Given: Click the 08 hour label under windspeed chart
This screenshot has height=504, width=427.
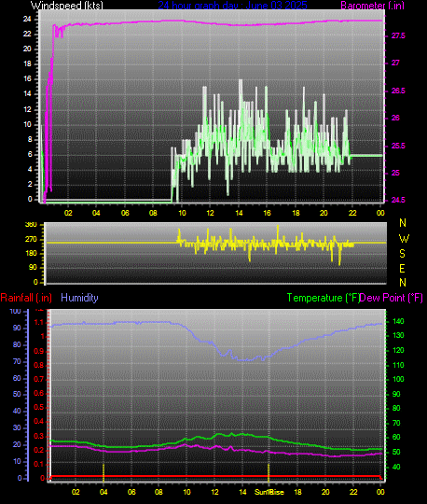Looking at the screenshot, I should pos(153,213).
